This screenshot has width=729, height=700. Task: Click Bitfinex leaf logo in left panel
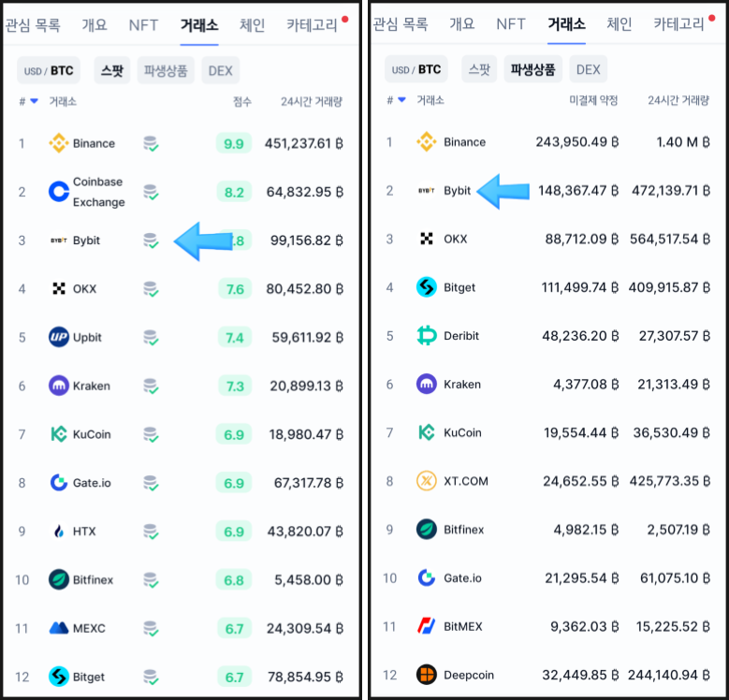[x=59, y=579]
